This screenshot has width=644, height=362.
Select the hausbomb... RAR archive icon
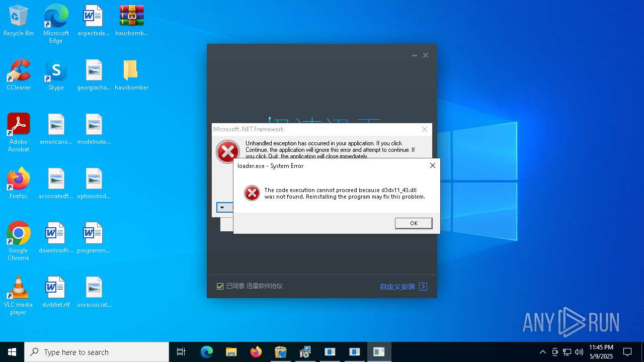click(x=132, y=21)
